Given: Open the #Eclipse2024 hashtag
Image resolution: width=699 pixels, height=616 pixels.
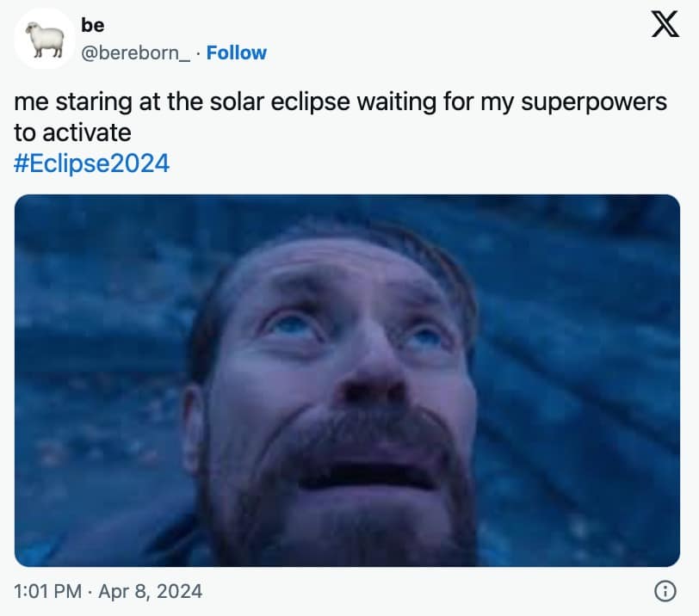Looking at the screenshot, I should [92, 163].
